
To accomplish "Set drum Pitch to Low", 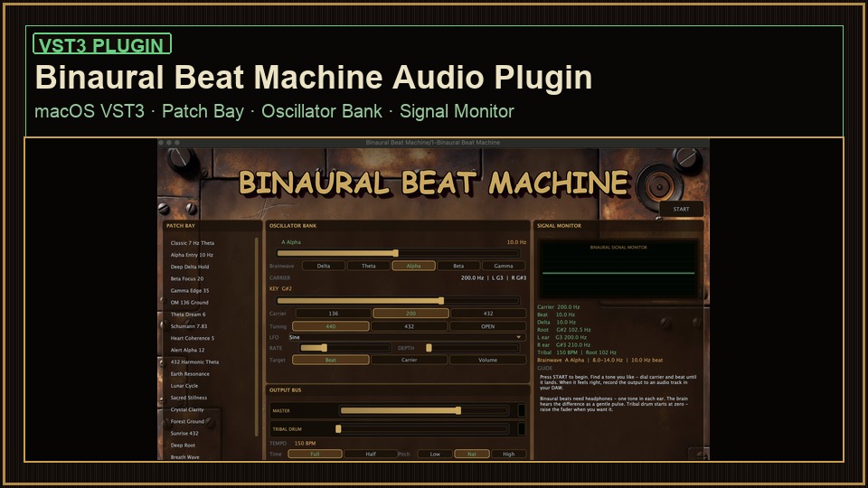I will tap(435, 455).
